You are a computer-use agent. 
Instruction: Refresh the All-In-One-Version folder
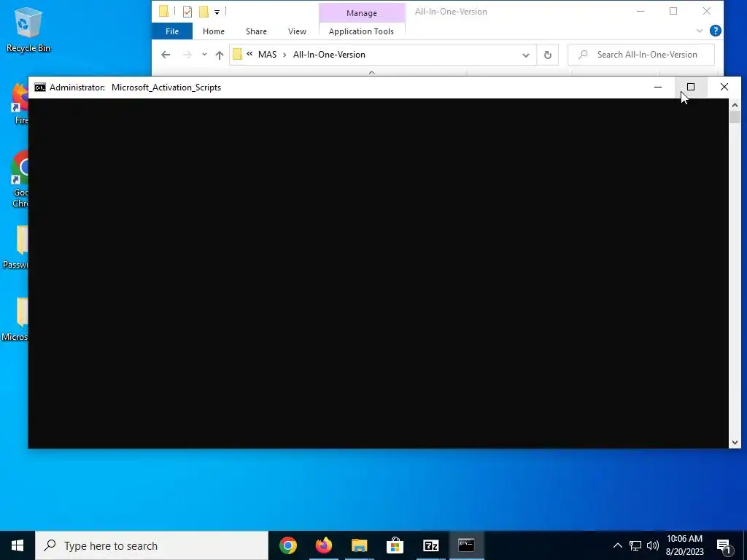[x=547, y=55]
